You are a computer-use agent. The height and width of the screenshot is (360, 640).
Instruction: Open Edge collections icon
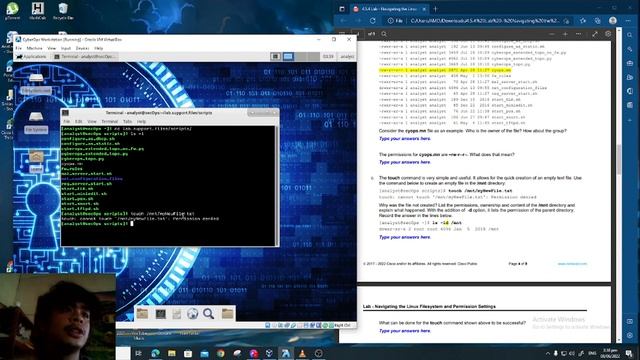(598, 20)
